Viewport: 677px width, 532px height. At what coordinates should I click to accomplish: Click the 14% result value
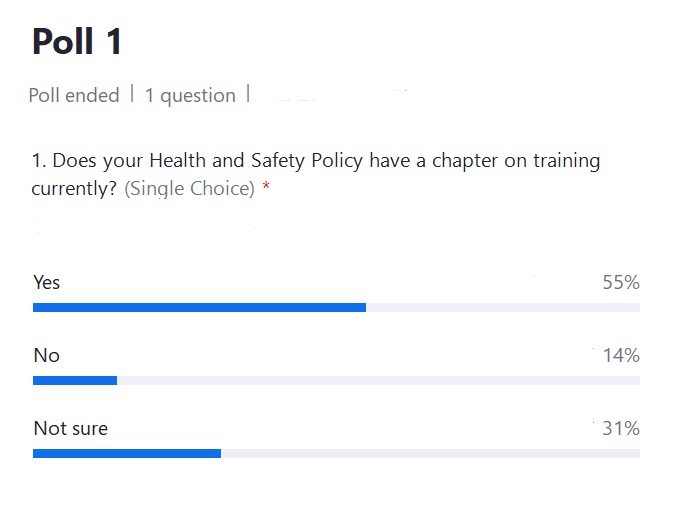point(621,355)
